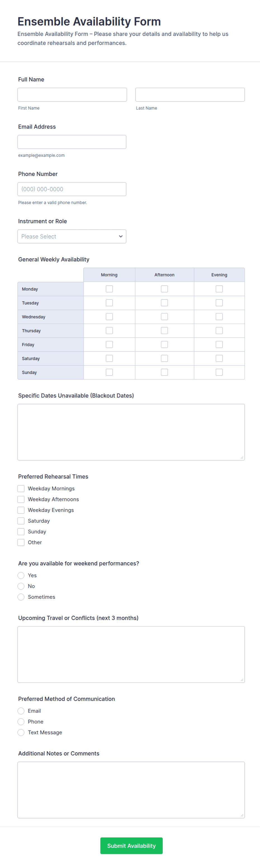The height and width of the screenshot is (868, 260).
Task: Check Wednesday Afternoon availability box
Action: click(x=164, y=316)
